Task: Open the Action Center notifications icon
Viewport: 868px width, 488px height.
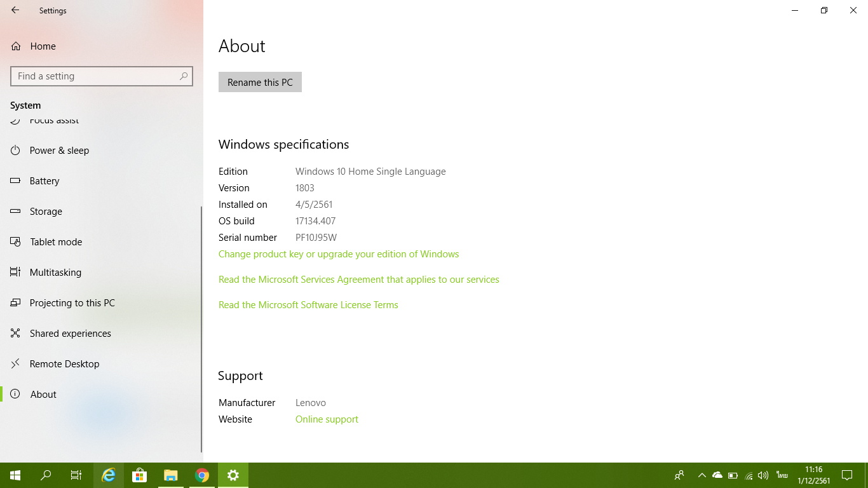Action: 847,475
